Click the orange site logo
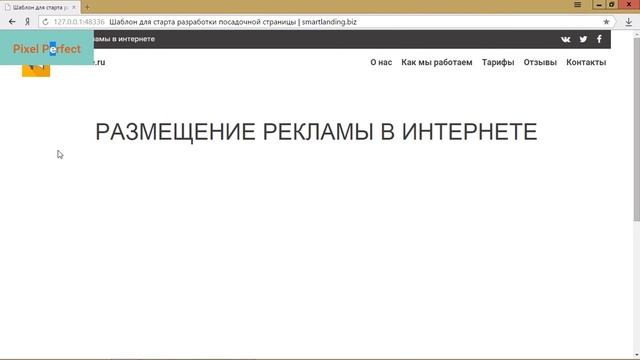Screen dimensions: 640x360 36,71
